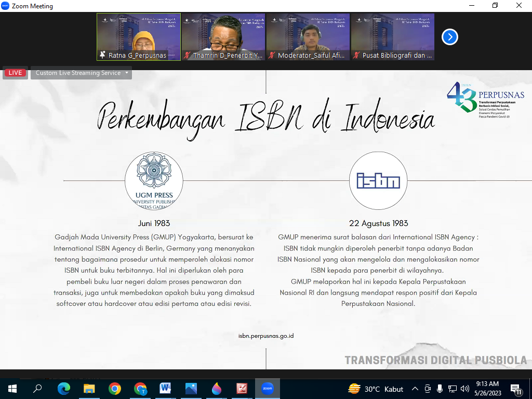Viewport: 532px width, 399px height.
Task: Show next participants with the blue arrow
Action: [x=450, y=37]
